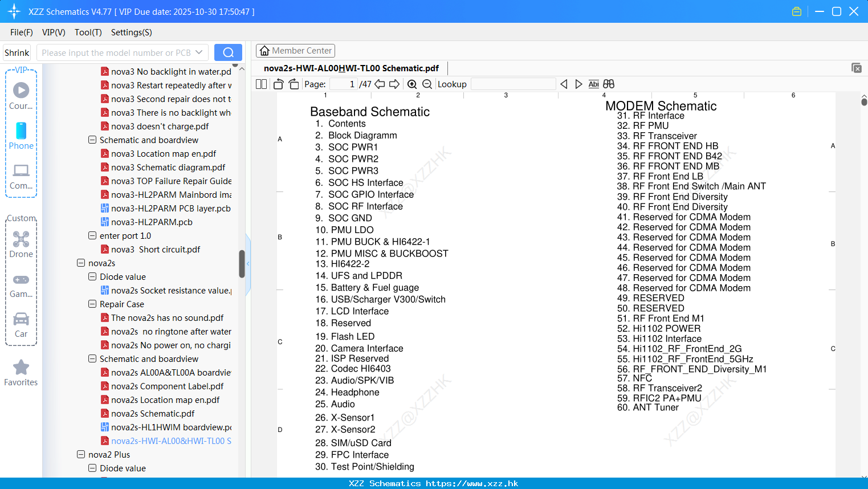Collapse nova2s Schematic and boardview folder
Image resolution: width=868 pixels, height=489 pixels.
pos(92,358)
